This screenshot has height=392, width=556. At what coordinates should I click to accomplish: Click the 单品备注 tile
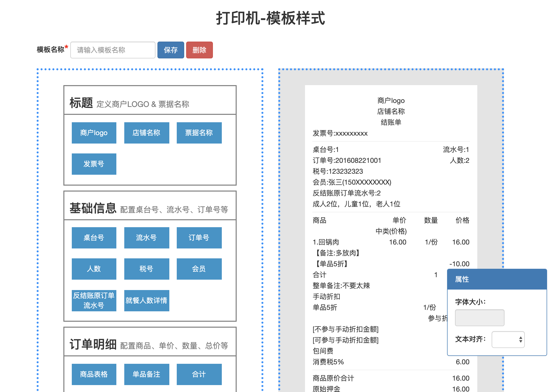[147, 374]
